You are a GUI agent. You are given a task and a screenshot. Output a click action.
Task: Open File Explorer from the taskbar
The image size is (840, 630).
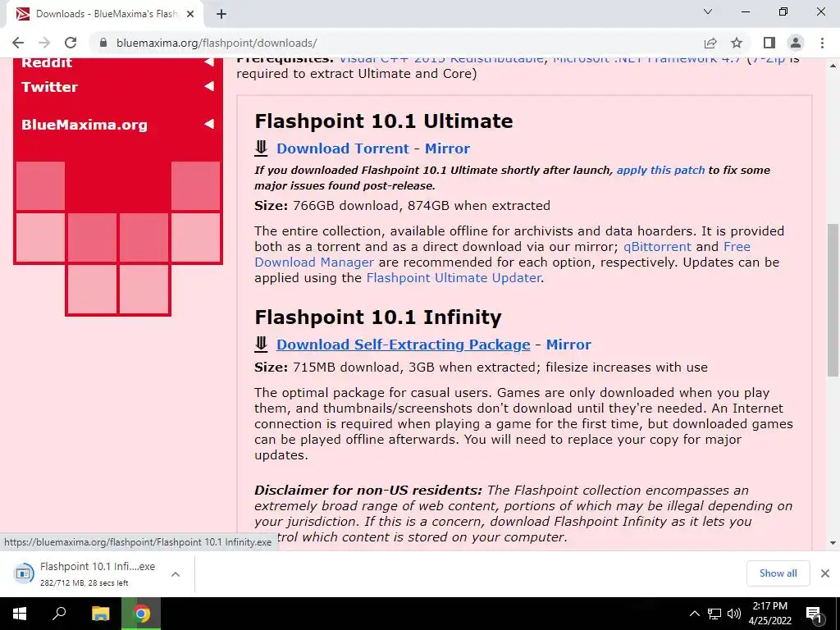(x=100, y=614)
